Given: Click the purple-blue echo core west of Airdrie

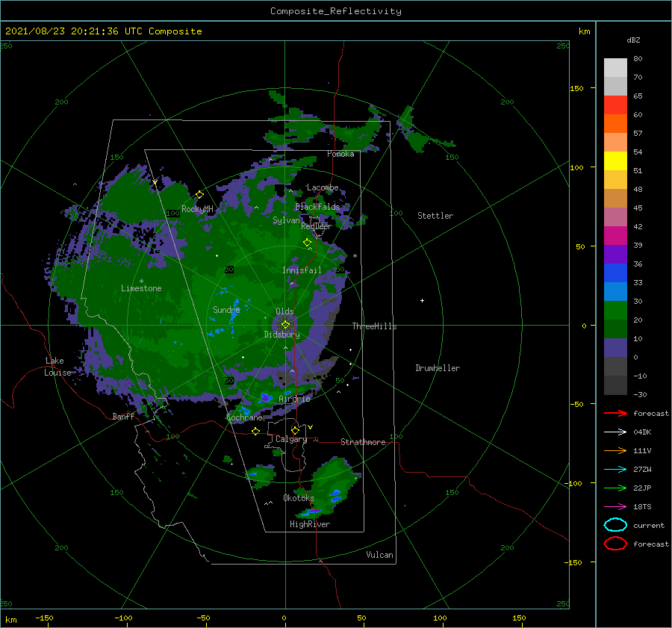Looking at the screenshot, I should pyautogui.click(x=265, y=398).
